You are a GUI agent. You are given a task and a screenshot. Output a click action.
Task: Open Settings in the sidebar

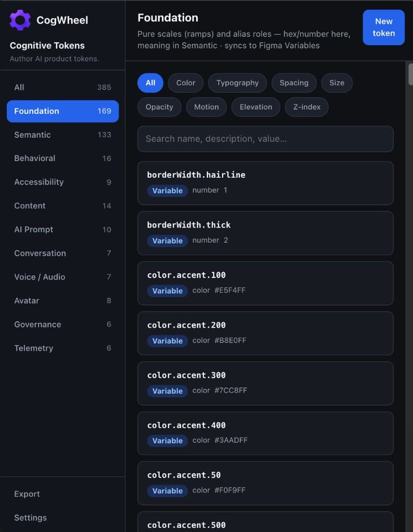(x=63, y=518)
